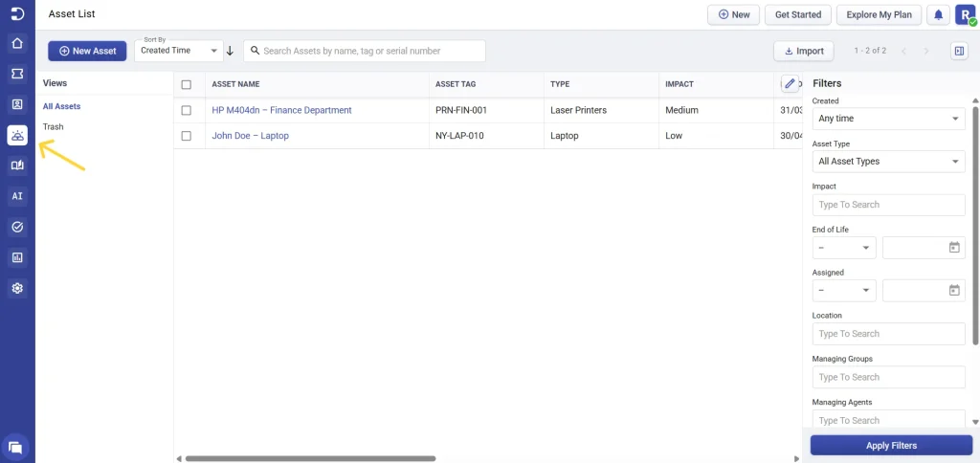Open the Created Any time dropdown
The image size is (980, 463).
(x=888, y=119)
